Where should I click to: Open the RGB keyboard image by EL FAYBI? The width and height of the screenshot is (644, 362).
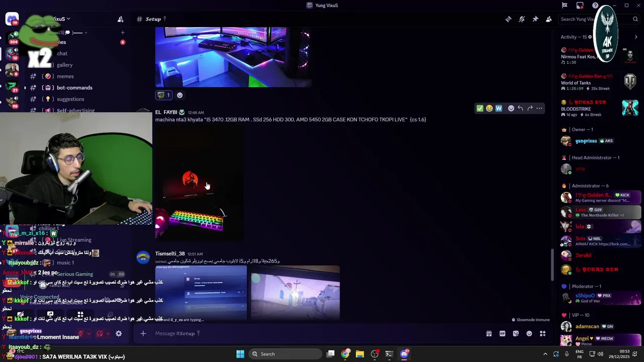click(199, 184)
